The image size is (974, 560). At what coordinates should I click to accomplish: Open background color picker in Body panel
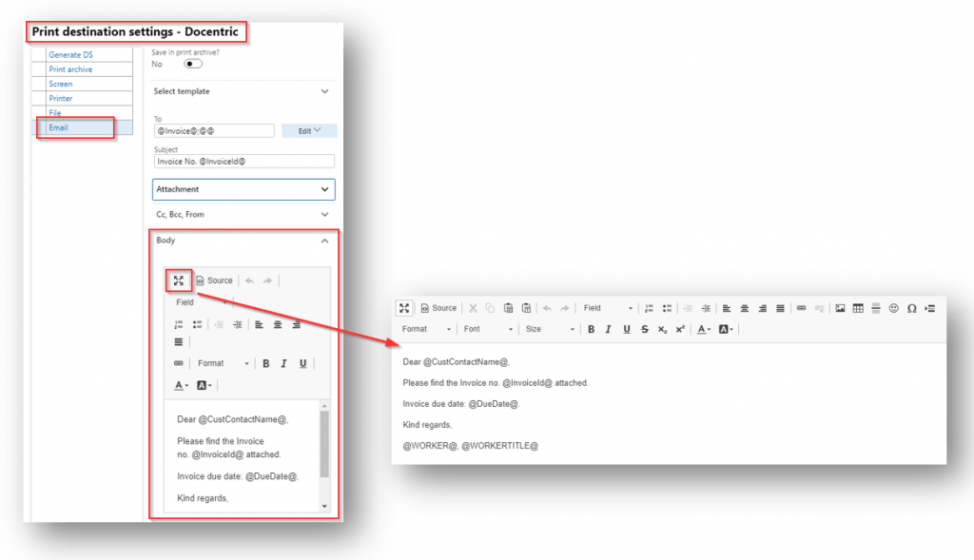(204, 386)
